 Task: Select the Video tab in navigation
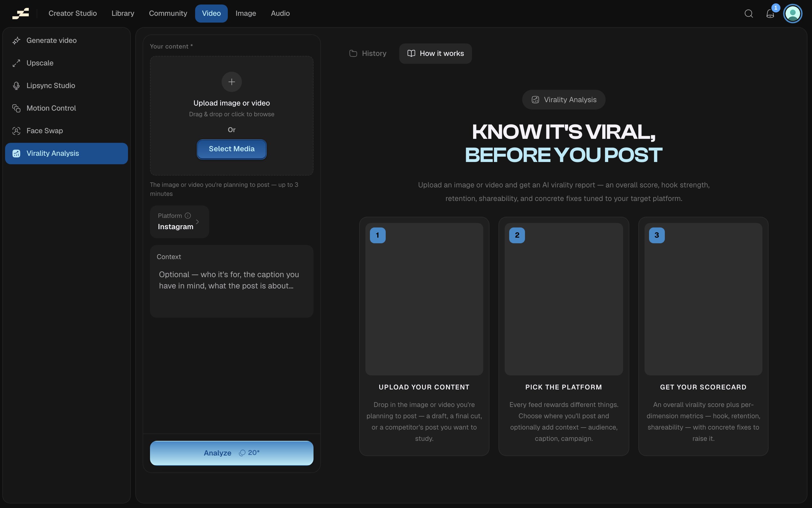pyautogui.click(x=211, y=14)
